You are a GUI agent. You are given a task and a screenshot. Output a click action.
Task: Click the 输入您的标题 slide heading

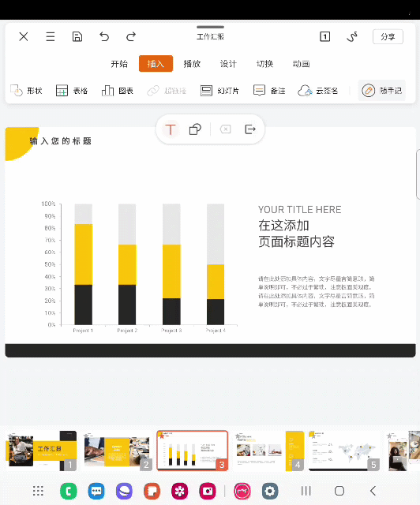[x=61, y=141]
